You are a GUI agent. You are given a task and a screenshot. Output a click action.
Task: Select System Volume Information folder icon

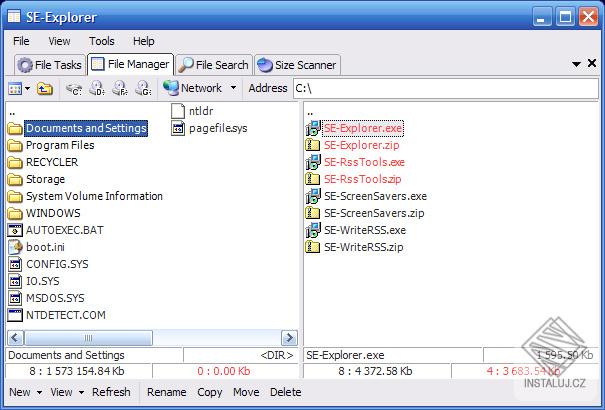pos(15,196)
